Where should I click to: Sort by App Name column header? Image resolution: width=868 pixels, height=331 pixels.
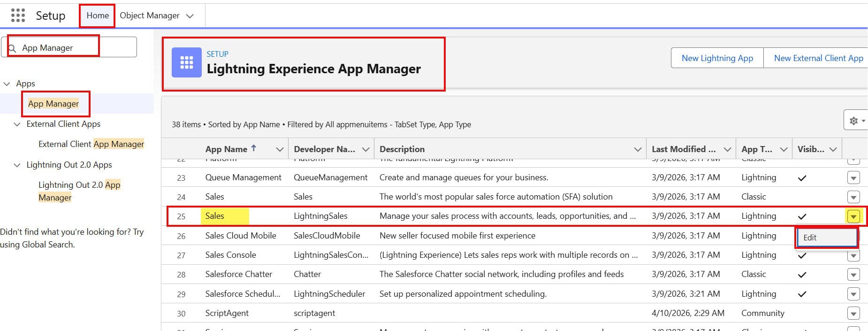[x=226, y=149]
